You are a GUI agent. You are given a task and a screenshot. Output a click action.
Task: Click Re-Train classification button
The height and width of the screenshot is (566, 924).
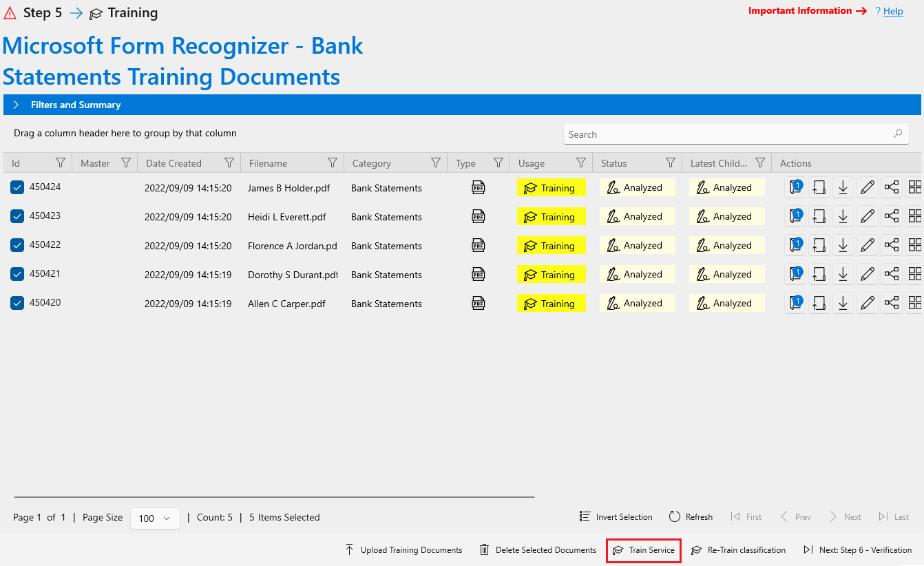[738, 550]
